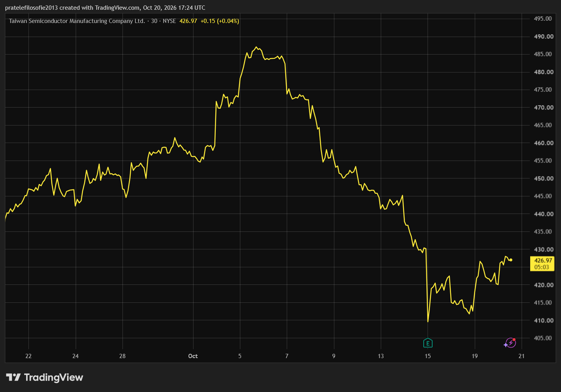
Task: Click the green earnings E marker
Action: pyautogui.click(x=428, y=343)
